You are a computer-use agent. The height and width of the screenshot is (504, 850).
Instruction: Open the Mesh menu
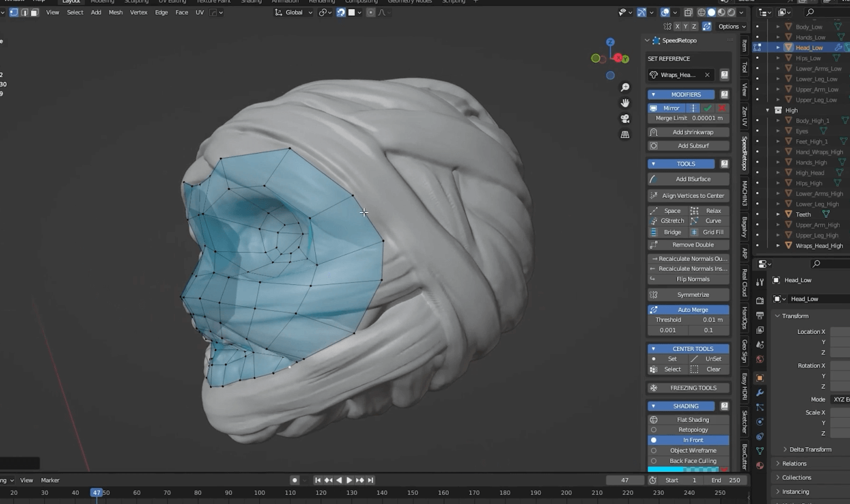115,12
